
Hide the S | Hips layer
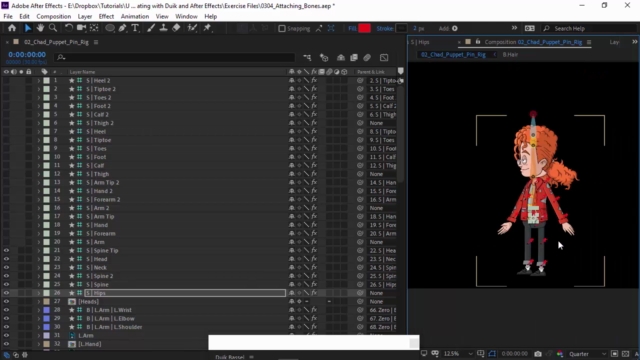click(6, 293)
